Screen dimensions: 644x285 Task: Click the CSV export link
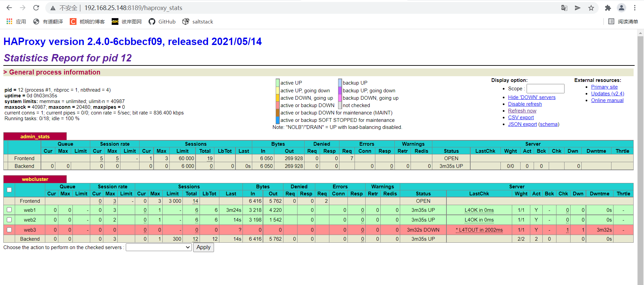(x=521, y=117)
